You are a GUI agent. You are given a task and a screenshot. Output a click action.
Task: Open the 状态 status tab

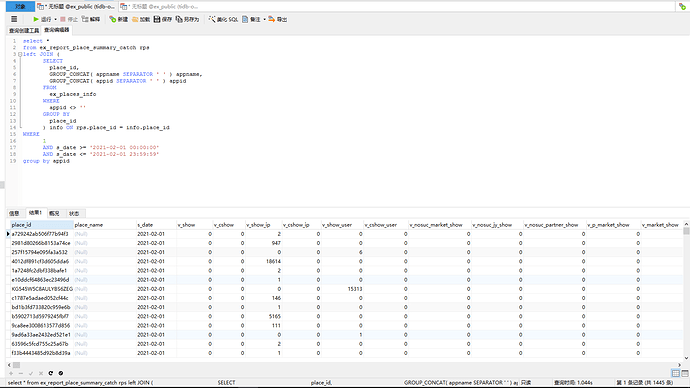point(74,213)
